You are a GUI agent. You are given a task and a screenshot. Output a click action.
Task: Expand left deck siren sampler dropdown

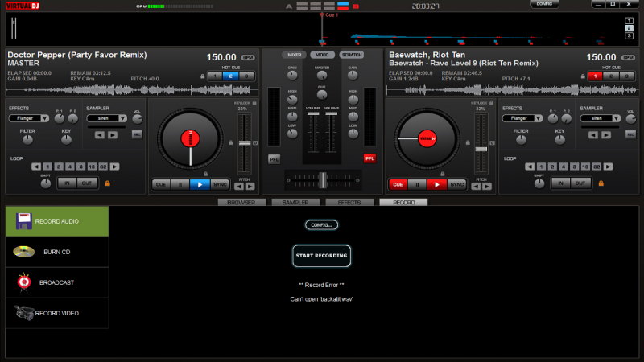(x=122, y=118)
